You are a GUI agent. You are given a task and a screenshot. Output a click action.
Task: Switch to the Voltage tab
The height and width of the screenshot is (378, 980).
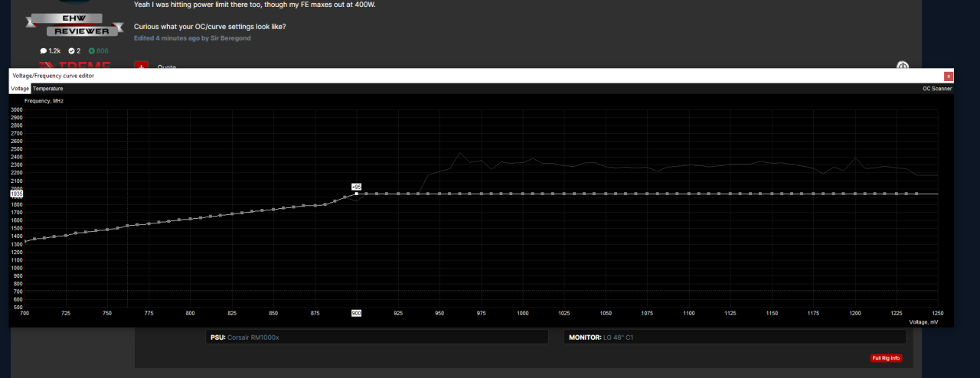point(19,89)
